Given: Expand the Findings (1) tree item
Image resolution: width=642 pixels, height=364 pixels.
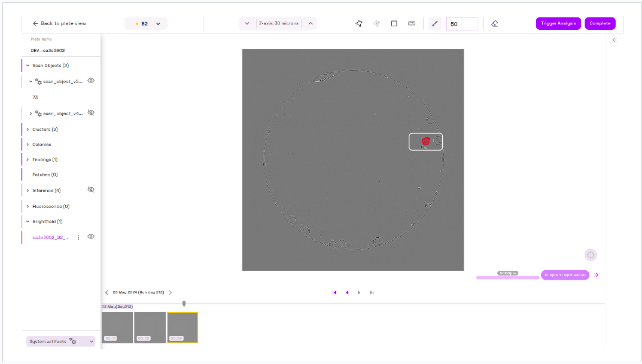Looking at the screenshot, I should (28, 160).
